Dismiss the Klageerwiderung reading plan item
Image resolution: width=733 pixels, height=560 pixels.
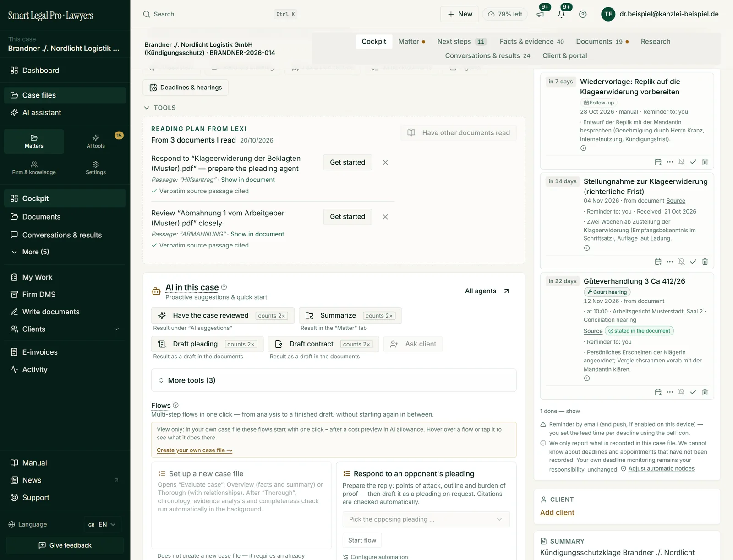(x=385, y=162)
